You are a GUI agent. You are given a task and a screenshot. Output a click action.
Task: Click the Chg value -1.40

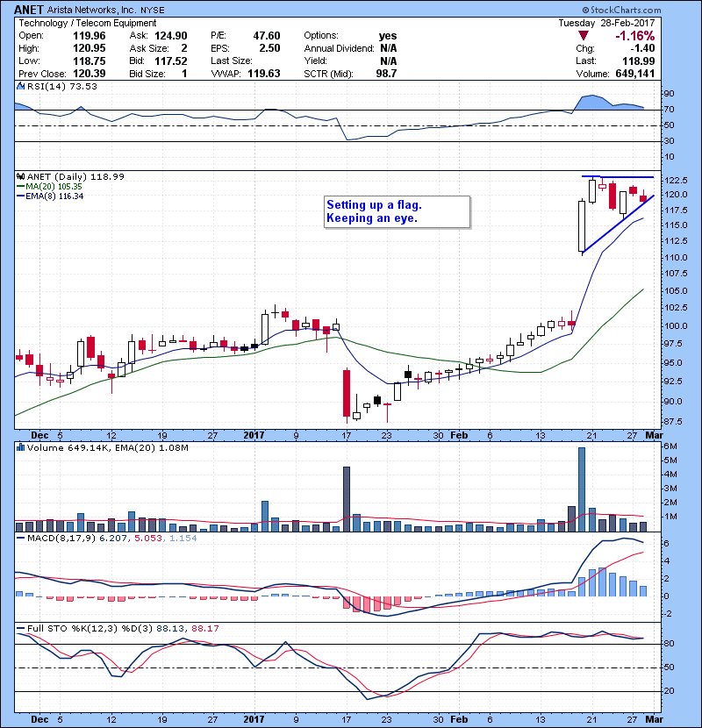[642, 48]
